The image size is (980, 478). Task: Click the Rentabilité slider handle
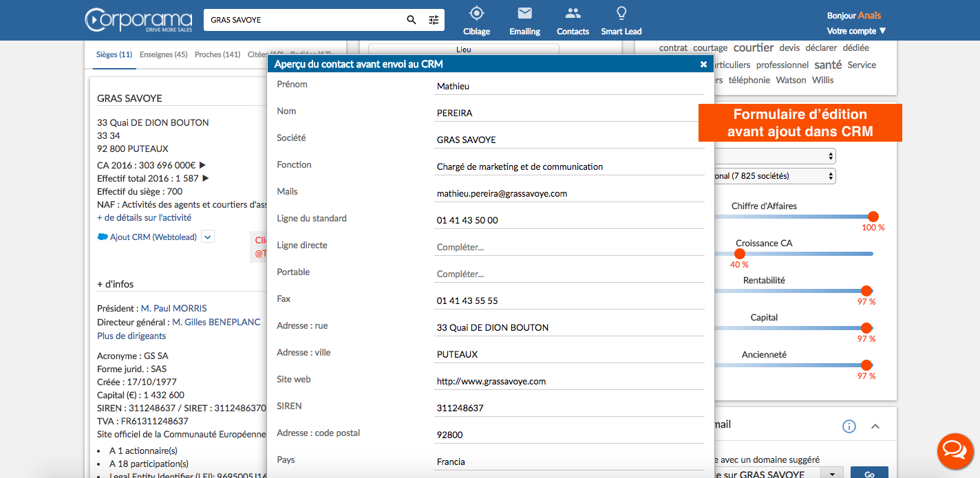866,291
